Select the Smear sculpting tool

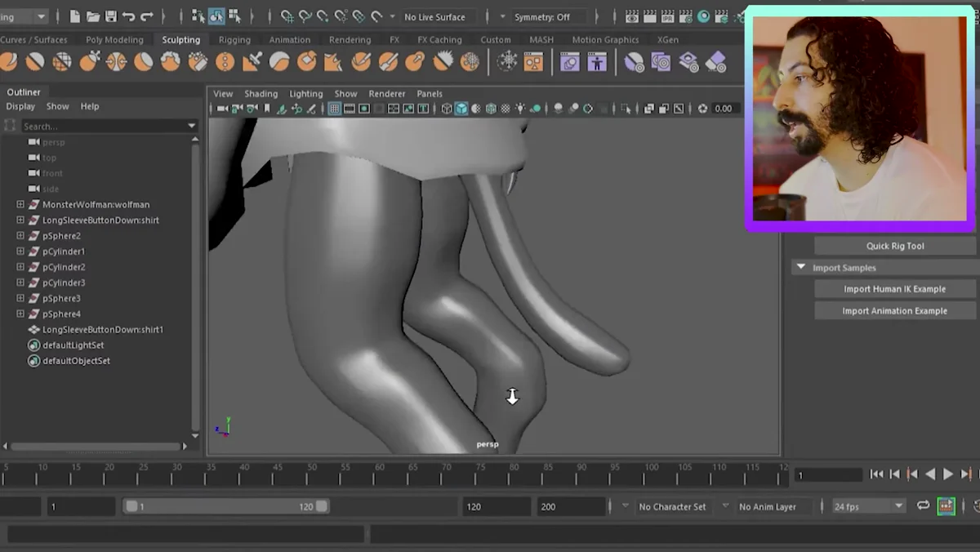(389, 61)
